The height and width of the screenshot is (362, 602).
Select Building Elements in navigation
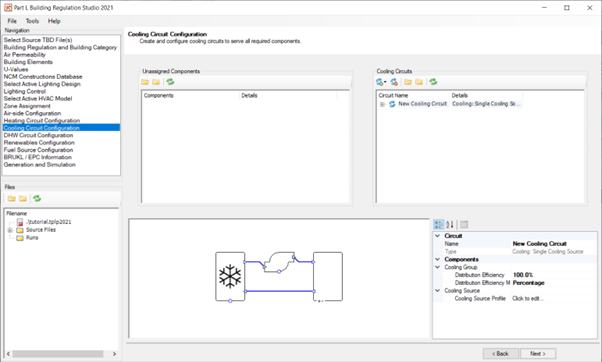point(28,62)
